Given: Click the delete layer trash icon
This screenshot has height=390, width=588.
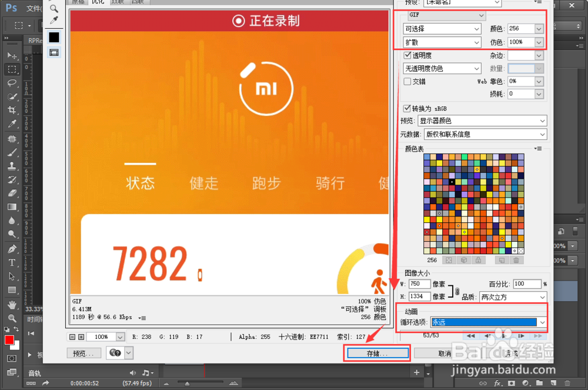Looking at the screenshot, I should [567, 383].
